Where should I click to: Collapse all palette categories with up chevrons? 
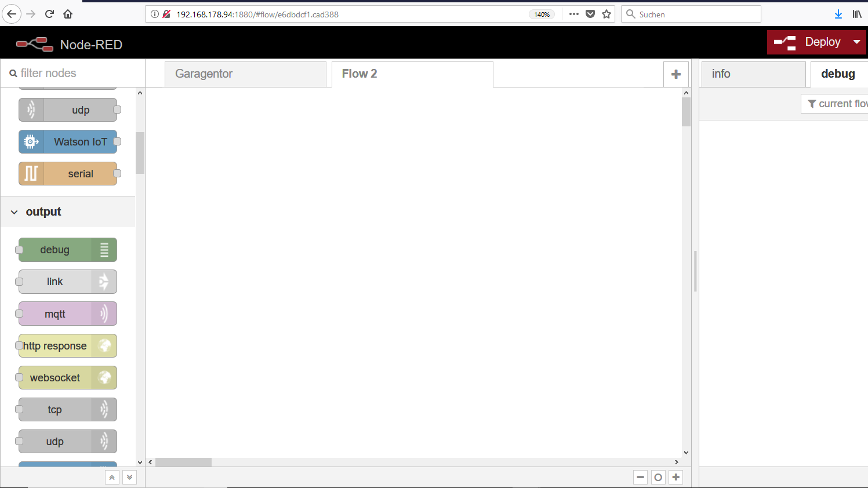click(112, 478)
